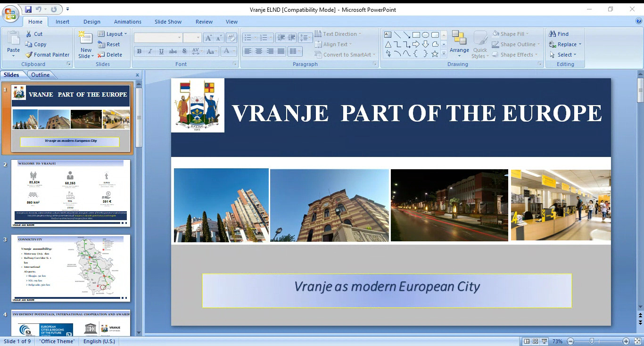Image resolution: width=644 pixels, height=346 pixels.
Task: Open Font dialog launcher
Action: [235, 64]
